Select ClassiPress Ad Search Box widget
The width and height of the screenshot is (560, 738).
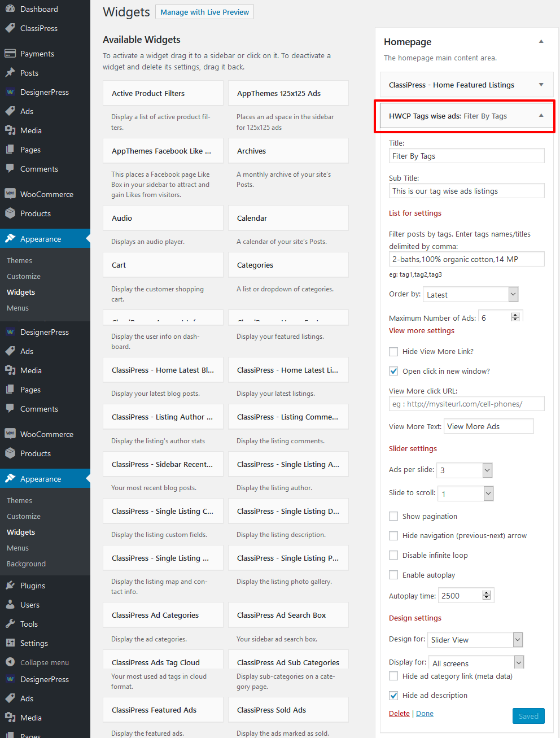point(288,615)
